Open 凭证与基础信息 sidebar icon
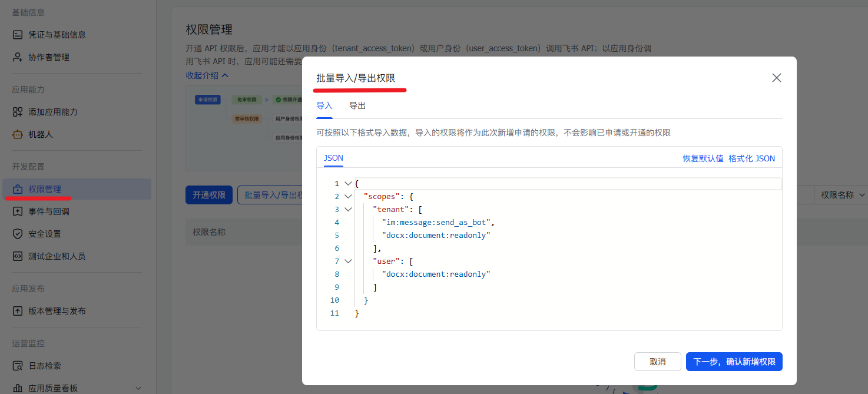This screenshot has width=868, height=394. coord(18,35)
